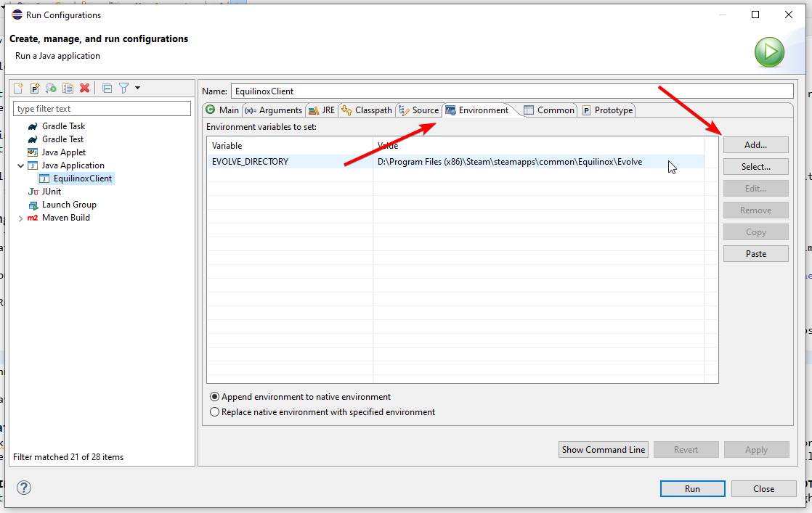Open the Environment tab
The image size is (812, 513).
point(477,110)
